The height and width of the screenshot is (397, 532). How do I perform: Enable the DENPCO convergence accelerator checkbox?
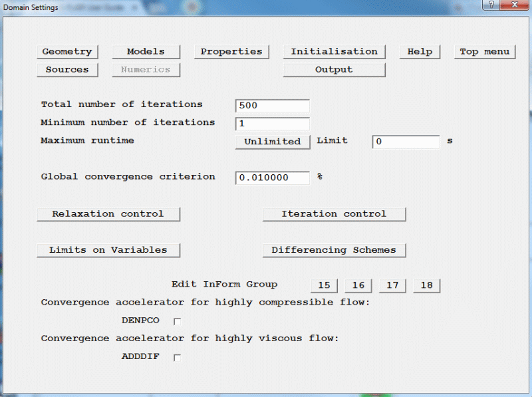point(177,321)
